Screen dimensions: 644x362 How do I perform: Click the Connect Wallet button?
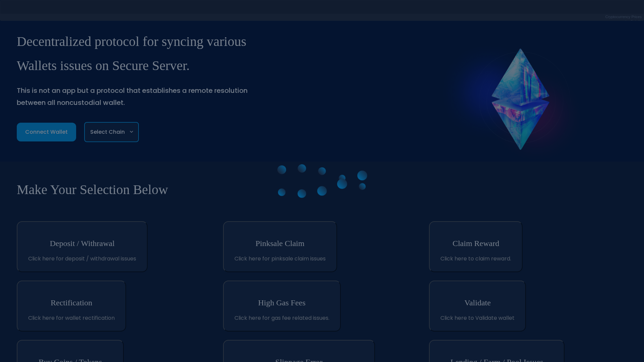tap(46, 132)
